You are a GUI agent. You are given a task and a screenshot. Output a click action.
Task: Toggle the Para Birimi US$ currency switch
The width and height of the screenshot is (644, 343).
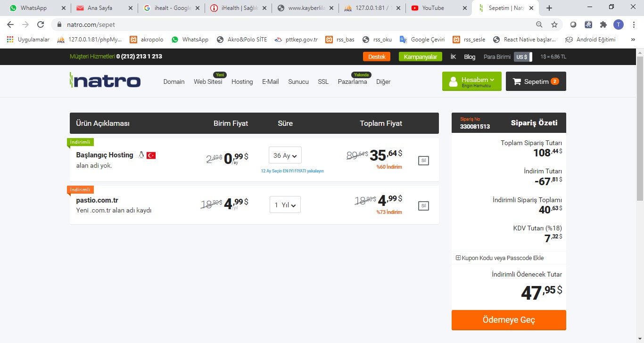pos(523,57)
